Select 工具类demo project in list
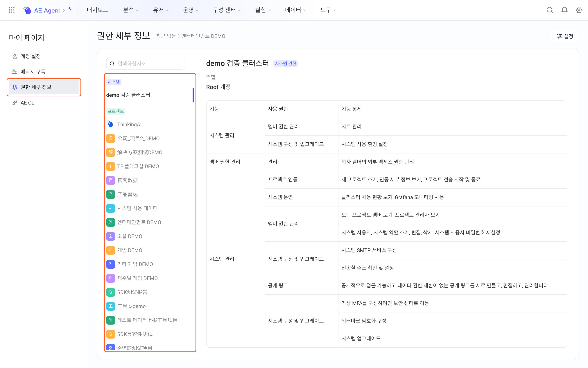The height and width of the screenshot is (368, 588). coord(150,306)
